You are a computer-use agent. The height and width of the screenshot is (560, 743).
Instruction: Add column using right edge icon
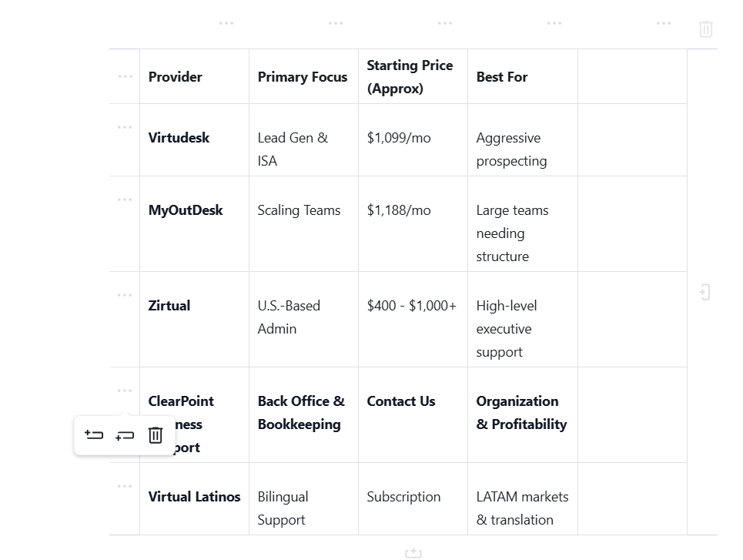705,292
